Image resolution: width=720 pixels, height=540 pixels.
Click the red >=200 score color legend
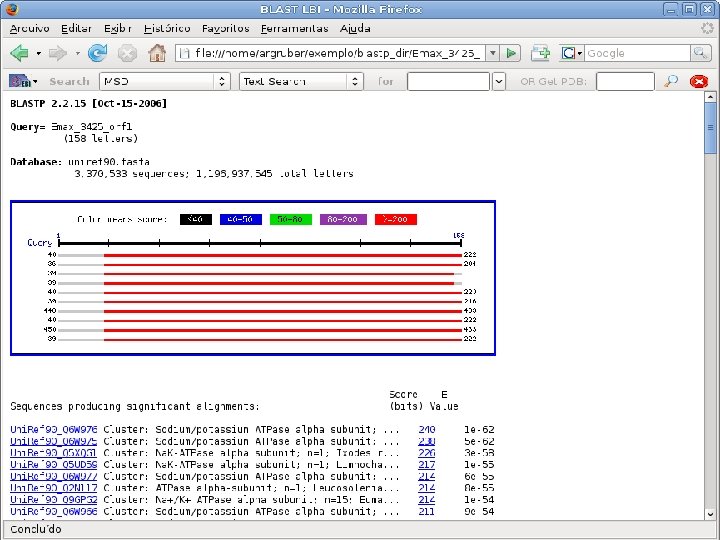tap(396, 219)
